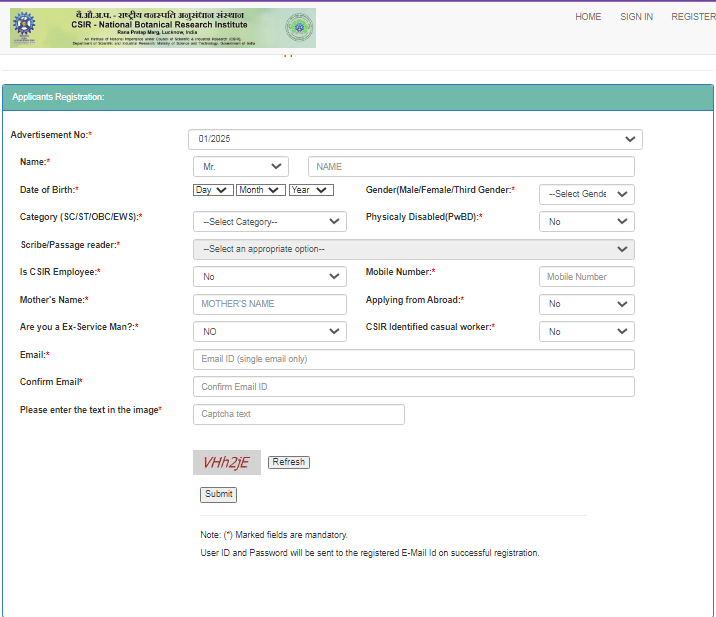Open the Month of birth dropdown
Image resolution: width=716 pixels, height=617 pixels.
[x=261, y=190]
